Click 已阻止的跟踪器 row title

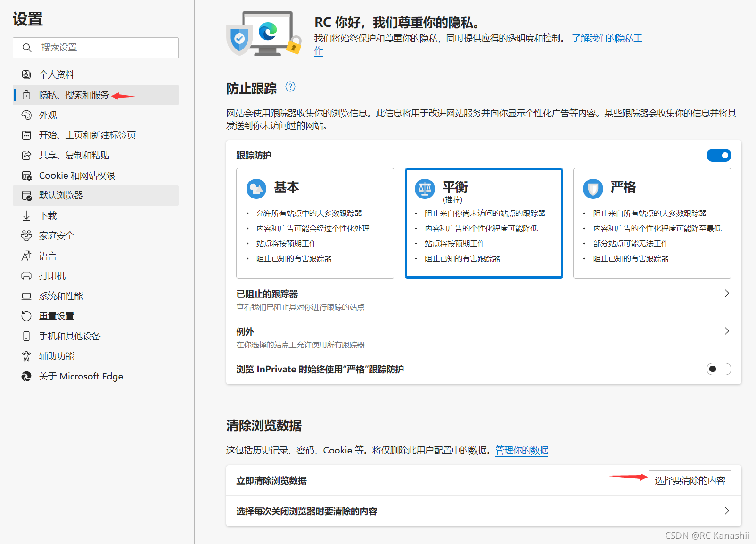click(267, 294)
